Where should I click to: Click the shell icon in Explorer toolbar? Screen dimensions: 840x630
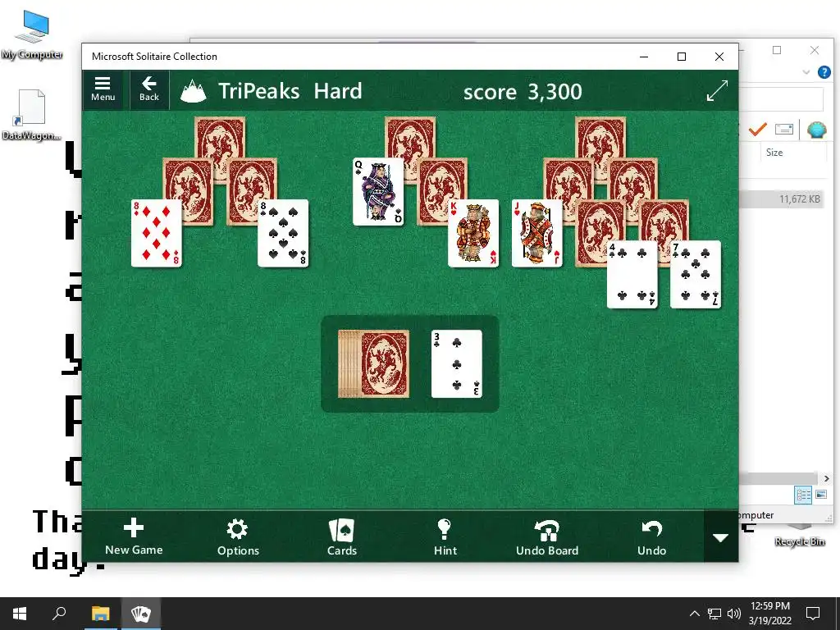[816, 130]
